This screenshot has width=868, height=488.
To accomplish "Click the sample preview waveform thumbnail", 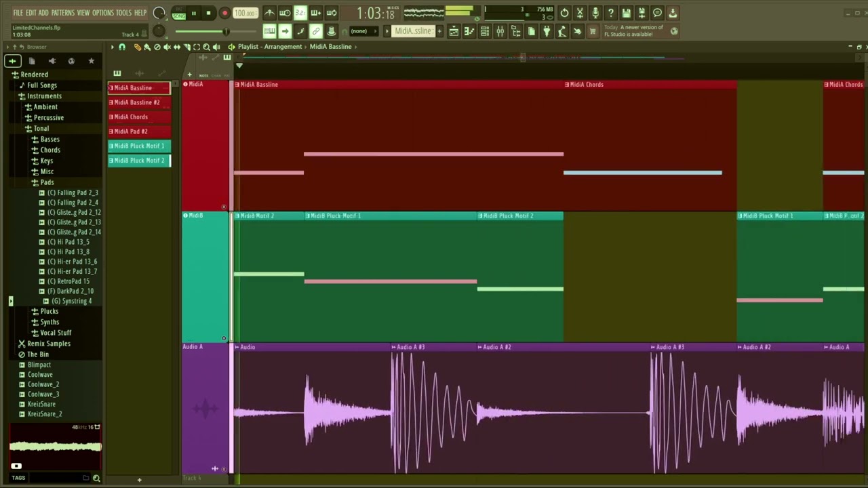I will (55, 446).
